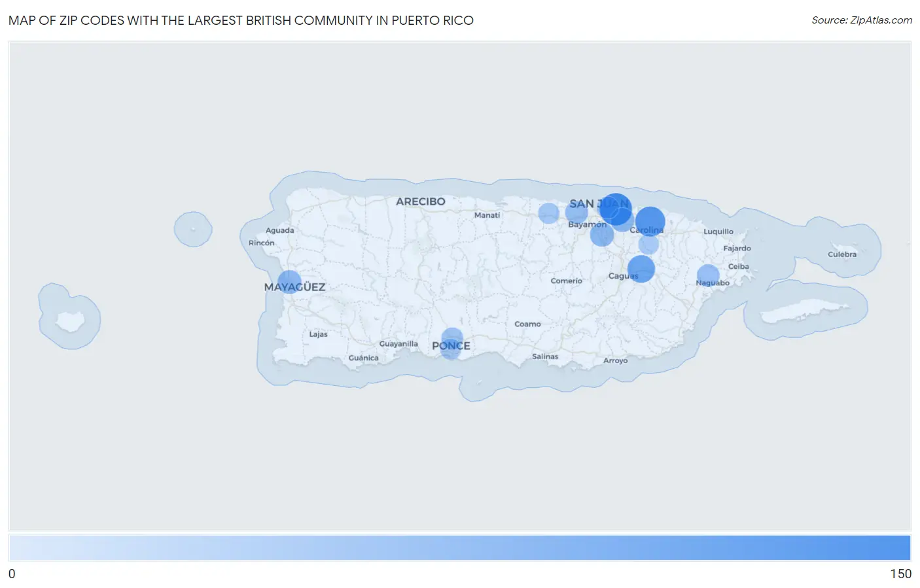Click the Manatí map label
The height and width of the screenshot is (588, 920).
(487, 215)
